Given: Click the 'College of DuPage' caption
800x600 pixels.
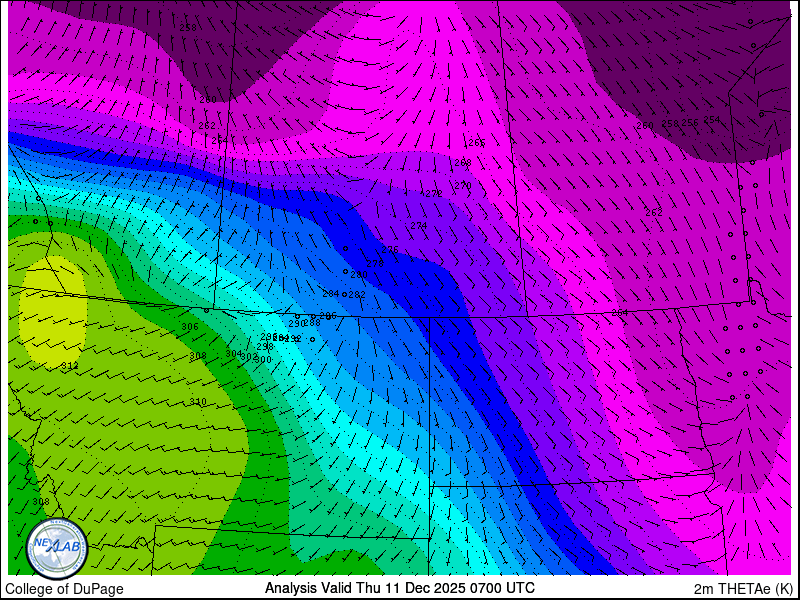Looking at the screenshot, I should click(x=64, y=589).
